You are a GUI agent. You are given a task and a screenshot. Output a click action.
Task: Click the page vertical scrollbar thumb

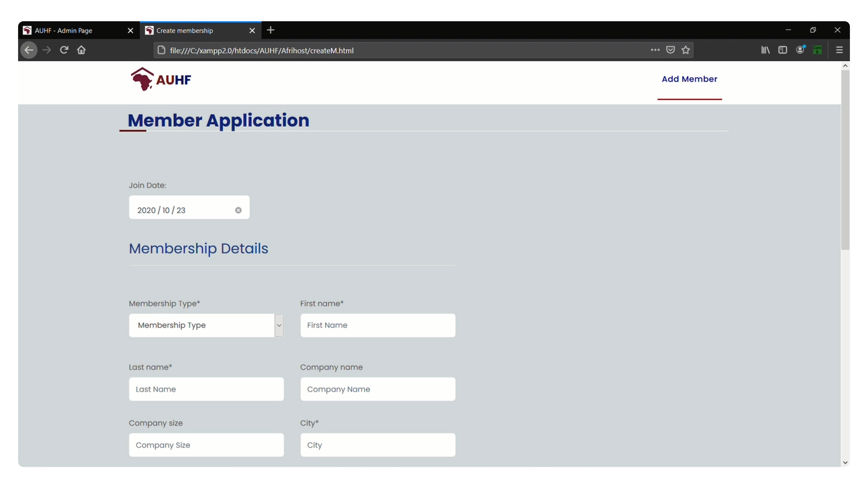[x=845, y=160]
